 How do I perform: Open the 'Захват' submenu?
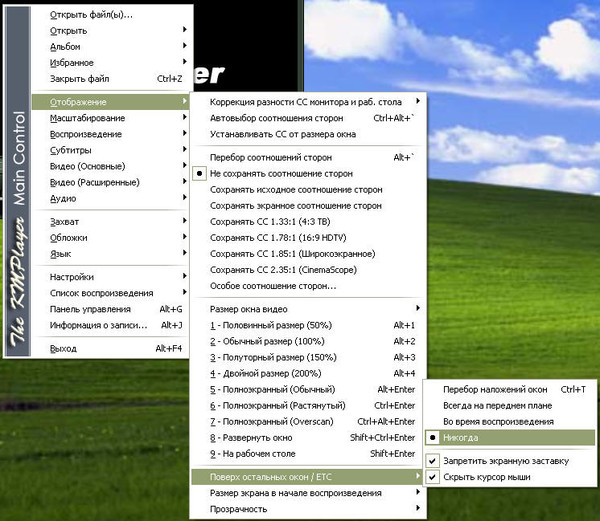(x=110, y=222)
